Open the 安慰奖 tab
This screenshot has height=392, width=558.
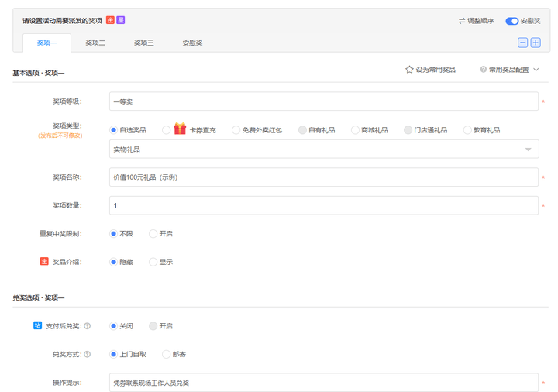[x=192, y=43]
